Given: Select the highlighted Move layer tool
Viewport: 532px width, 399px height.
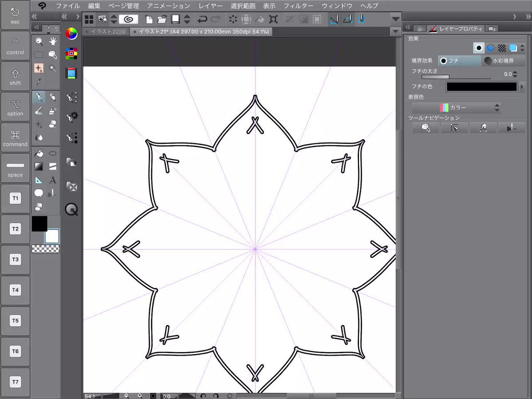Looking at the screenshot, I should (39, 68).
